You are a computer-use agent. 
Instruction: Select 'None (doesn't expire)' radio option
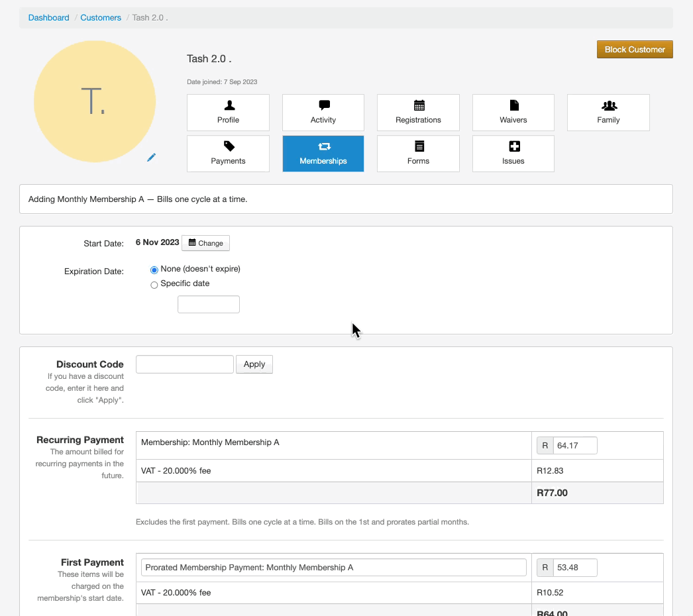154,270
